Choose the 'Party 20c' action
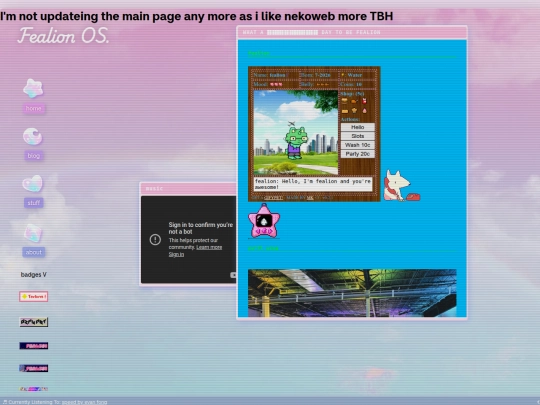 357,154
